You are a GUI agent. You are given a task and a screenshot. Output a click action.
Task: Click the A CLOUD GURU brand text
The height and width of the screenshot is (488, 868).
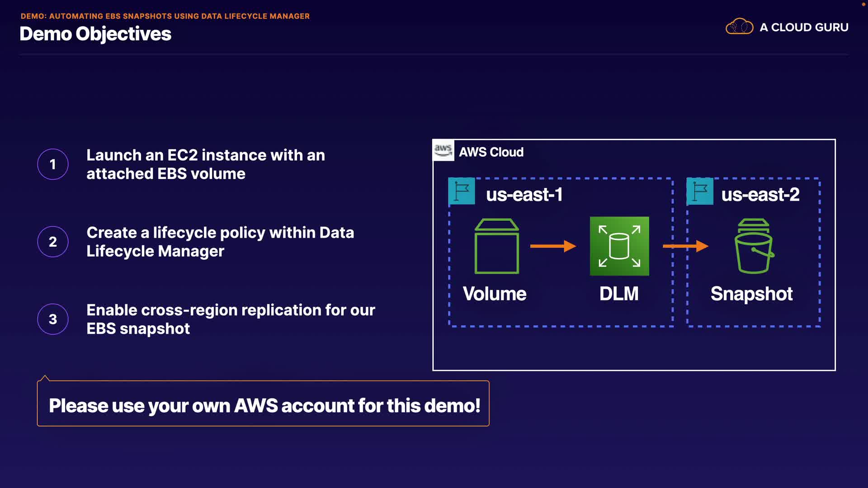[x=804, y=28]
